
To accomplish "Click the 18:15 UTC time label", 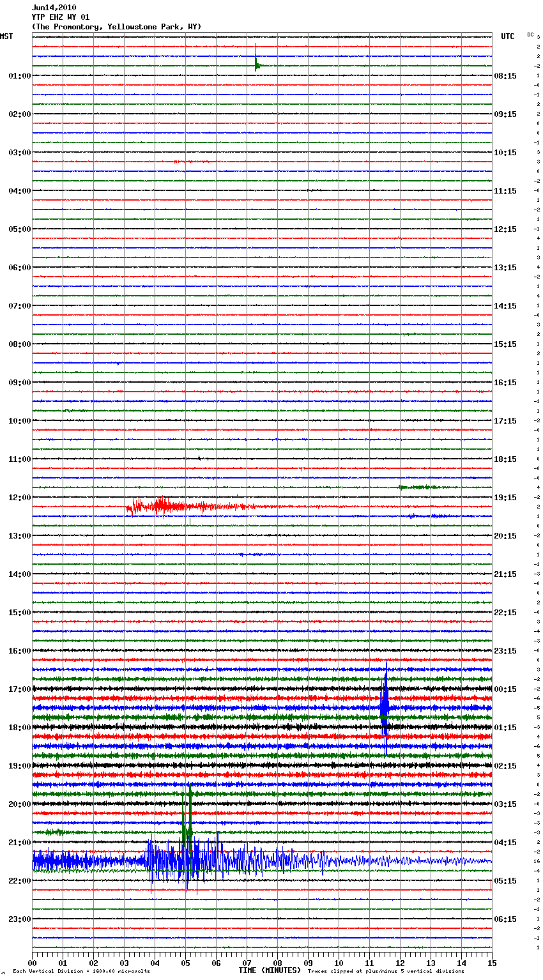I will (505, 459).
